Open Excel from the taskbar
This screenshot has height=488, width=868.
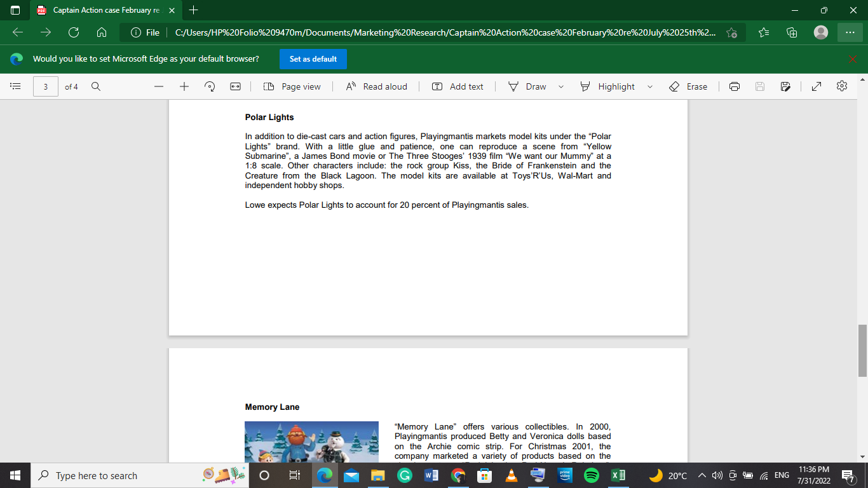[618, 475]
